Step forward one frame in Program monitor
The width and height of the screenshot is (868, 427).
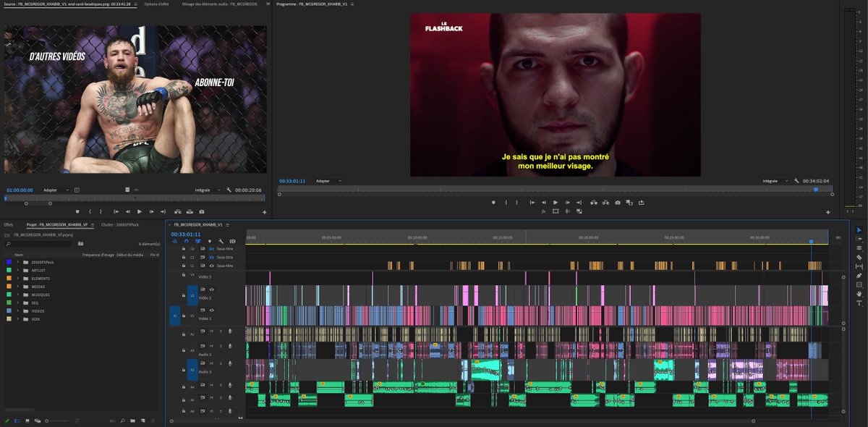[x=567, y=203]
